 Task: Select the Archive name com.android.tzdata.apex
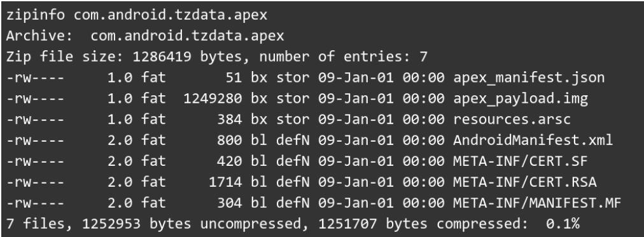click(x=187, y=36)
